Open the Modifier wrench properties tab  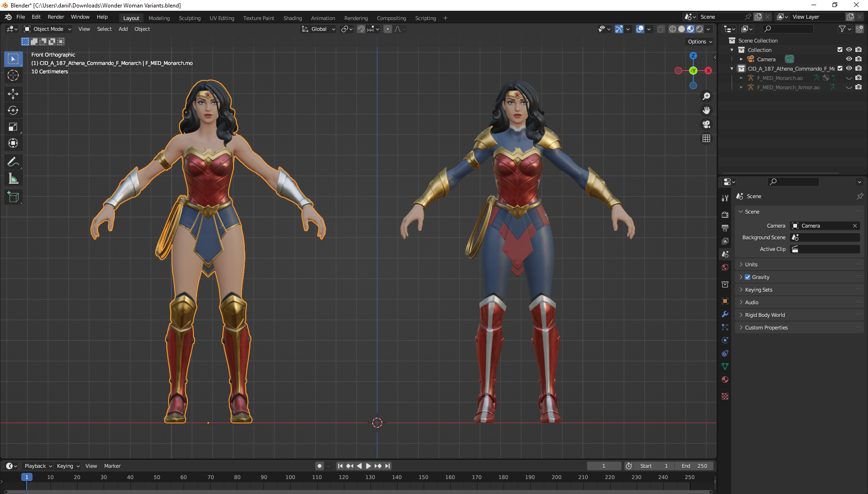725,314
